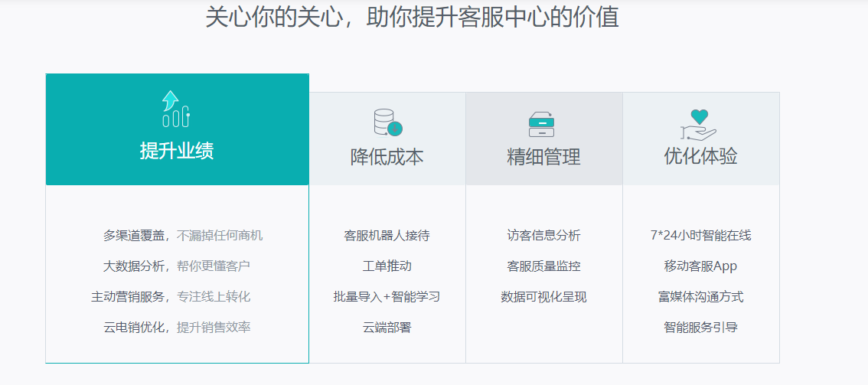Click the item 智能服务引导

click(701, 327)
